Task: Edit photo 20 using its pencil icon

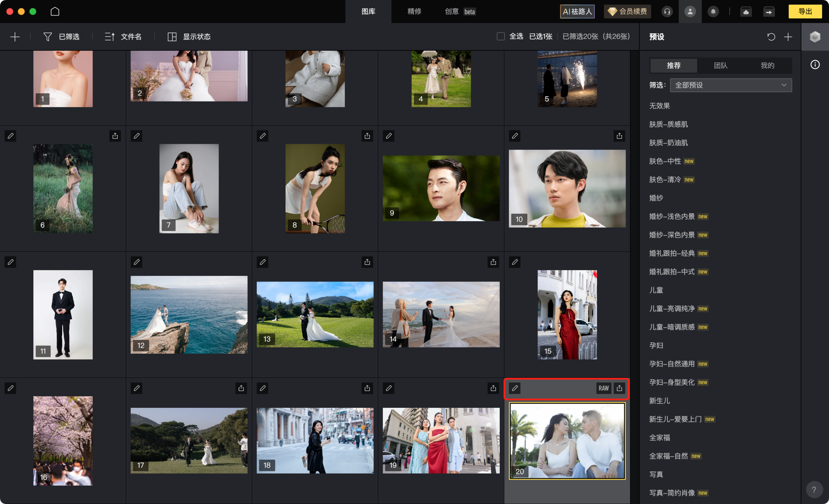Action: pyautogui.click(x=515, y=388)
